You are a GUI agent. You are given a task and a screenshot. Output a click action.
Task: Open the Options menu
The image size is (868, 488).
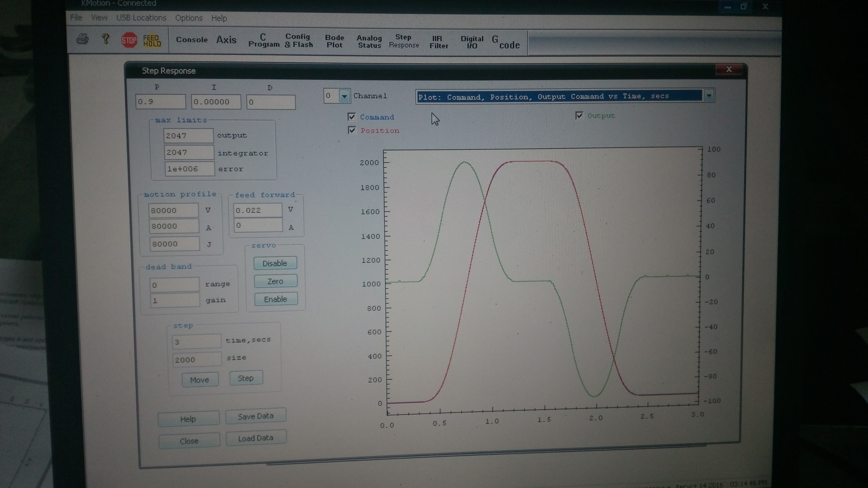(189, 18)
